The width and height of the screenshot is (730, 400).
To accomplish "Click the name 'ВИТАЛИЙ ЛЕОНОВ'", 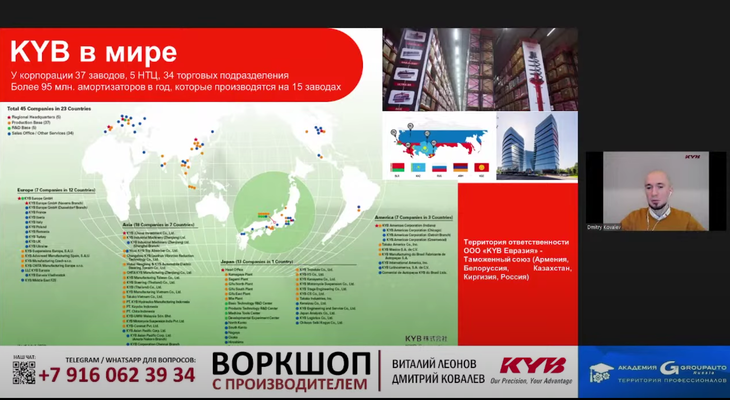I will (x=434, y=364).
